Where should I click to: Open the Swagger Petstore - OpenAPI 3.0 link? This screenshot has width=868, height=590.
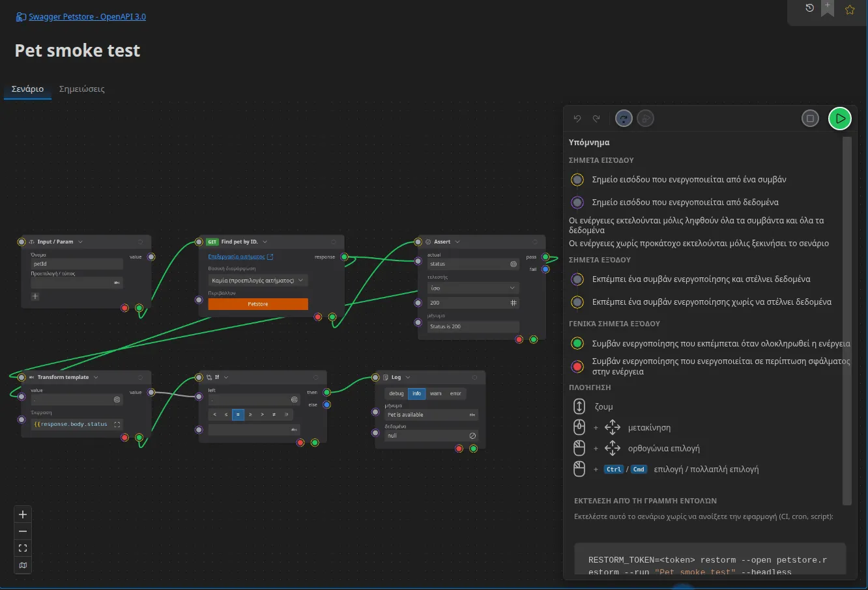87,17
